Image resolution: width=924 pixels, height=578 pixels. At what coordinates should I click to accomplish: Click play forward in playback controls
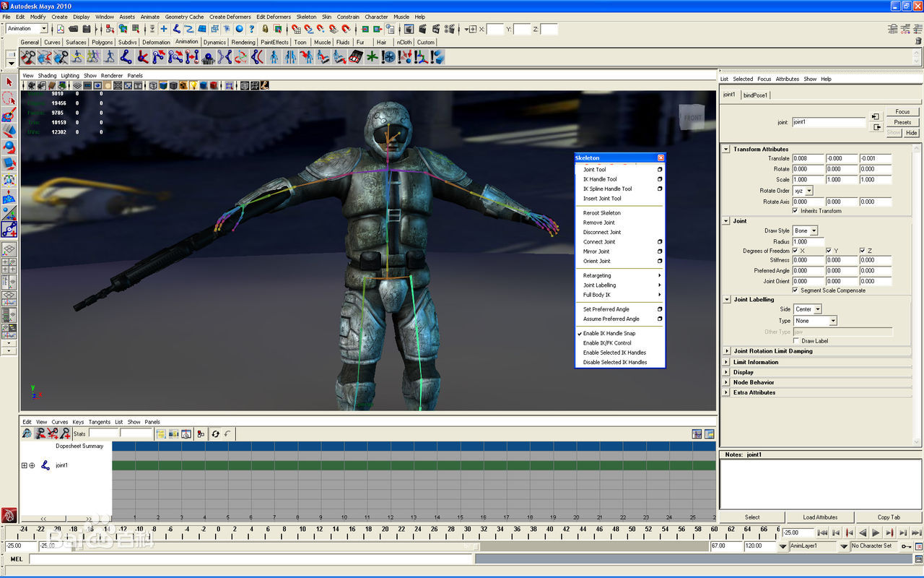[876, 533]
